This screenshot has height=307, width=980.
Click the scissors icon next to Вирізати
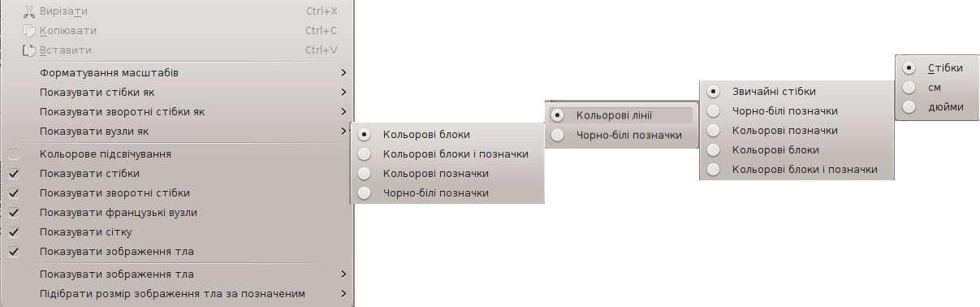pos(29,11)
